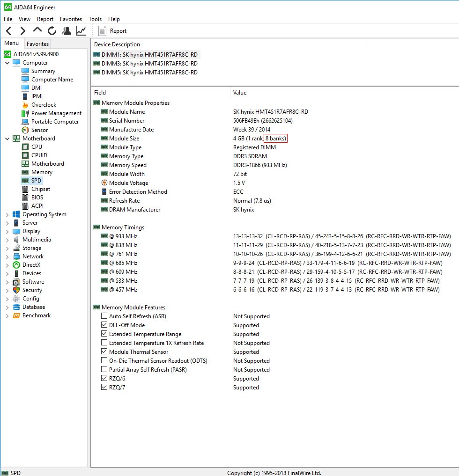The image size is (459, 476).
Task: Collapse the Computer tree node
Action: [7, 63]
